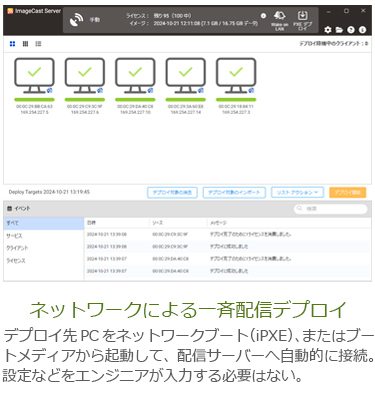Click the blue link badge on client 169.254.227.6

100,90
